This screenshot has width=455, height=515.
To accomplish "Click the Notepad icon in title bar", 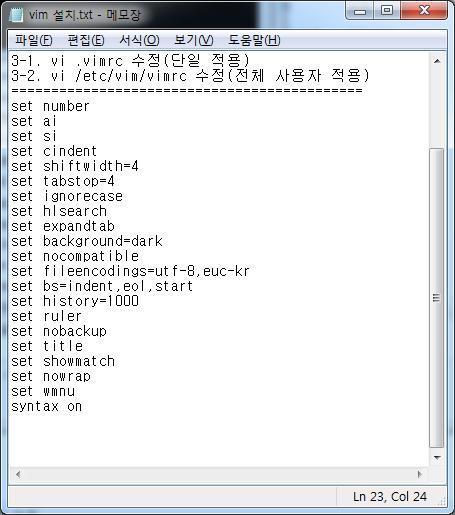I will (16, 14).
